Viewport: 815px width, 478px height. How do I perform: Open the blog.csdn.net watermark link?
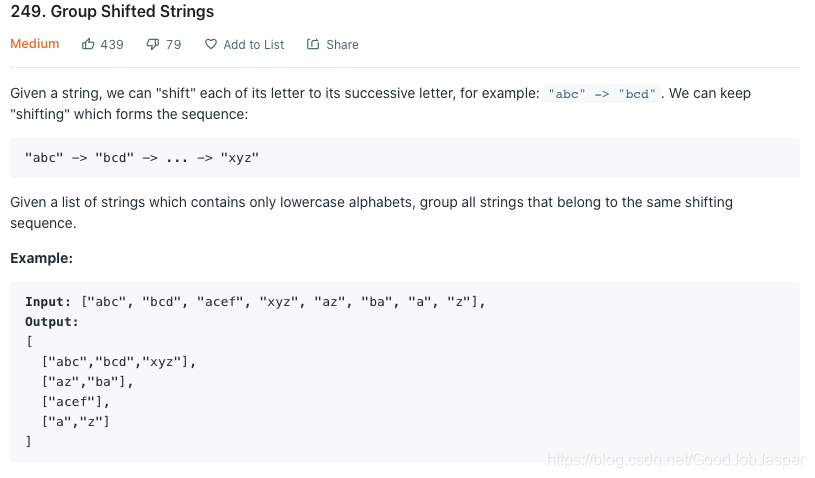click(x=676, y=460)
